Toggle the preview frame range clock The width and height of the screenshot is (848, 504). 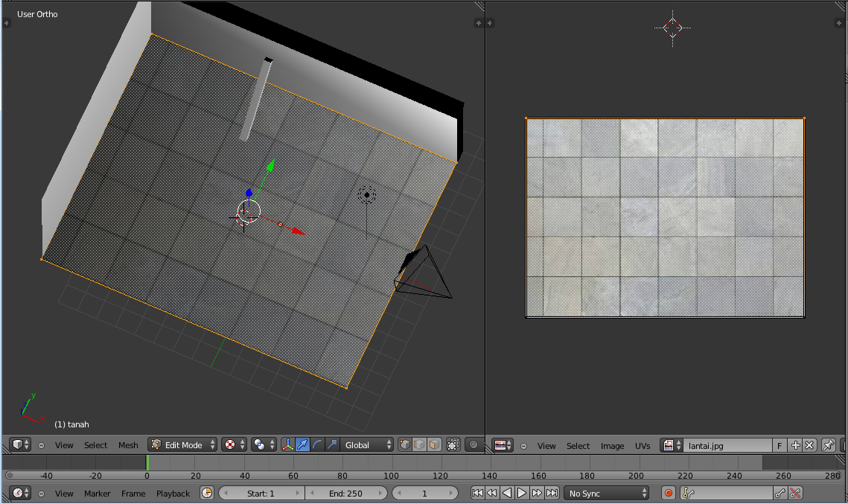207,493
